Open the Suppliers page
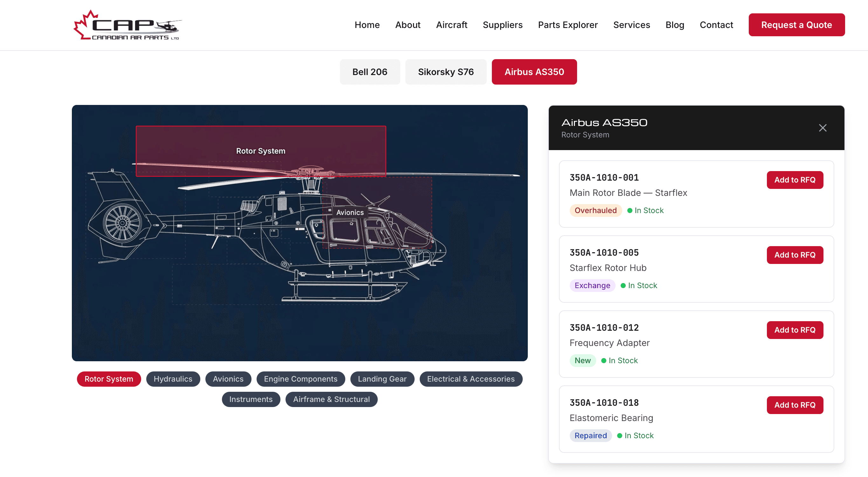 pos(502,24)
